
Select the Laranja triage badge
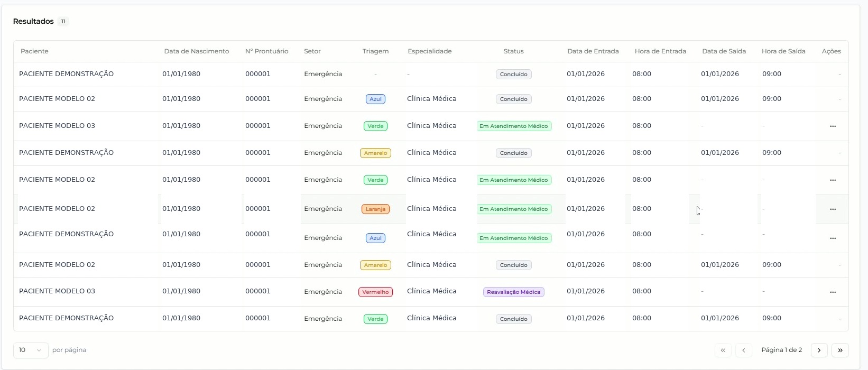point(375,209)
